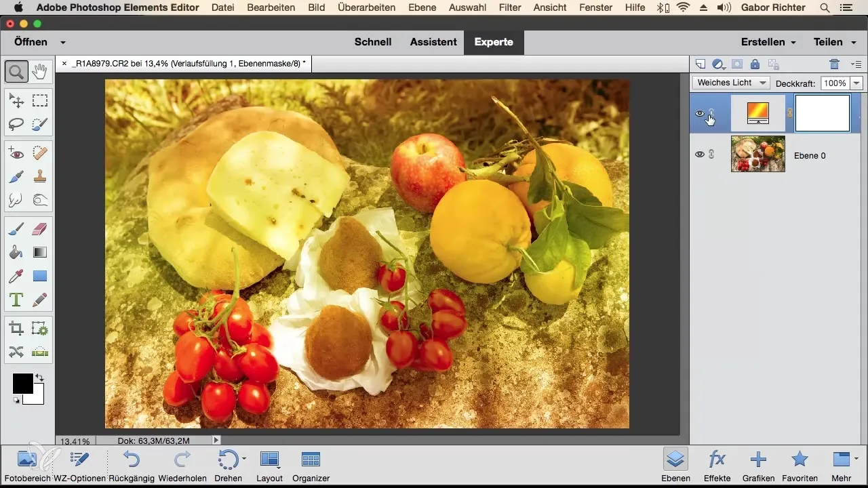Reset default foreground and background colors

tap(16, 401)
